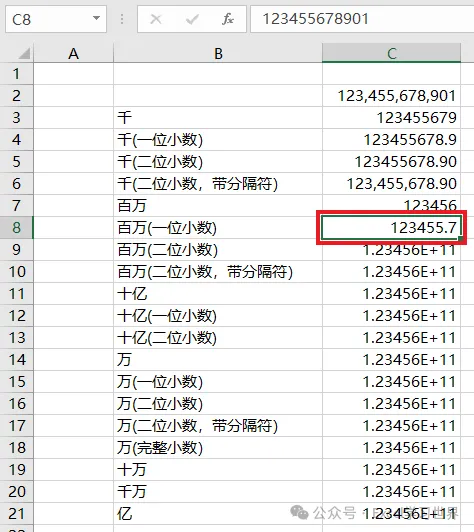Screen dimensions: 474x532
Task: Click cell labeled 万(一位小数)
Action: (x=218, y=381)
